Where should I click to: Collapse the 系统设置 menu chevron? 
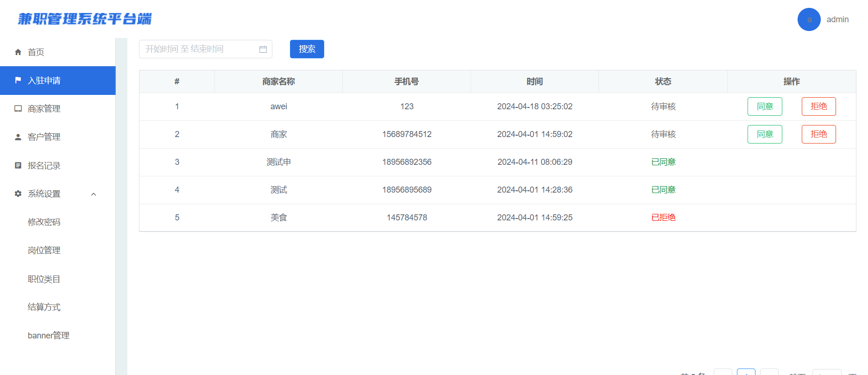point(94,194)
